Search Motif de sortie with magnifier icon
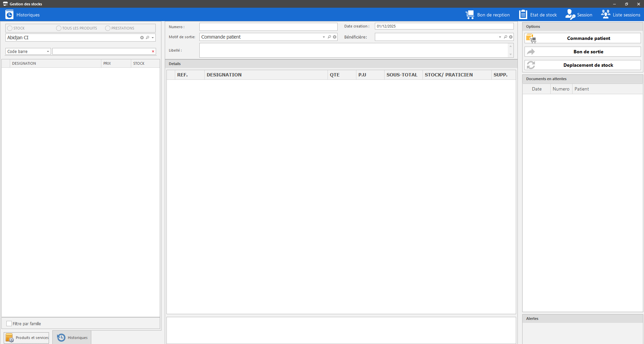The image size is (644, 344). click(x=329, y=37)
